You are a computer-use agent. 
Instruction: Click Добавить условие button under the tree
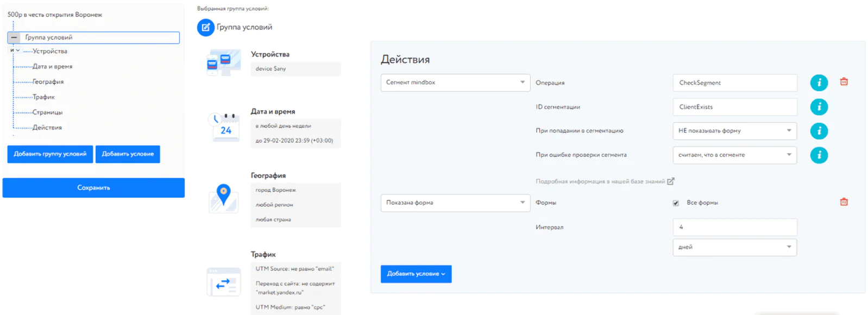pyautogui.click(x=128, y=154)
